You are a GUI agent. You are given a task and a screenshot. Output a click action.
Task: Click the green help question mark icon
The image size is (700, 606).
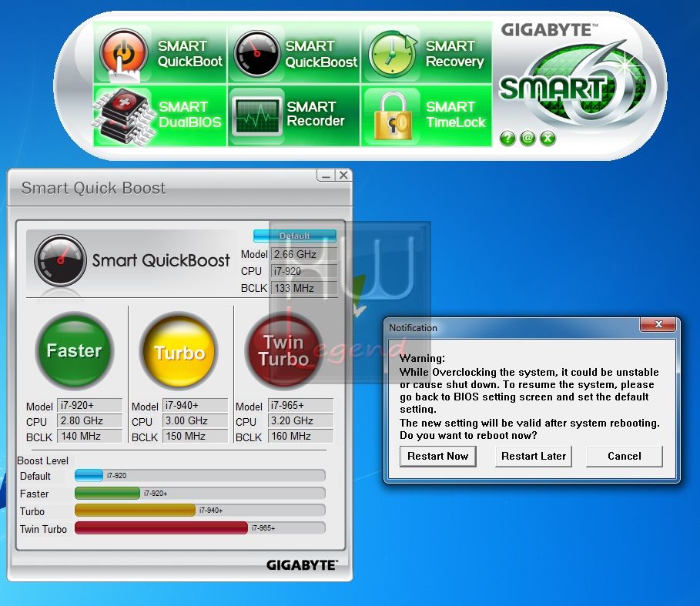[507, 139]
